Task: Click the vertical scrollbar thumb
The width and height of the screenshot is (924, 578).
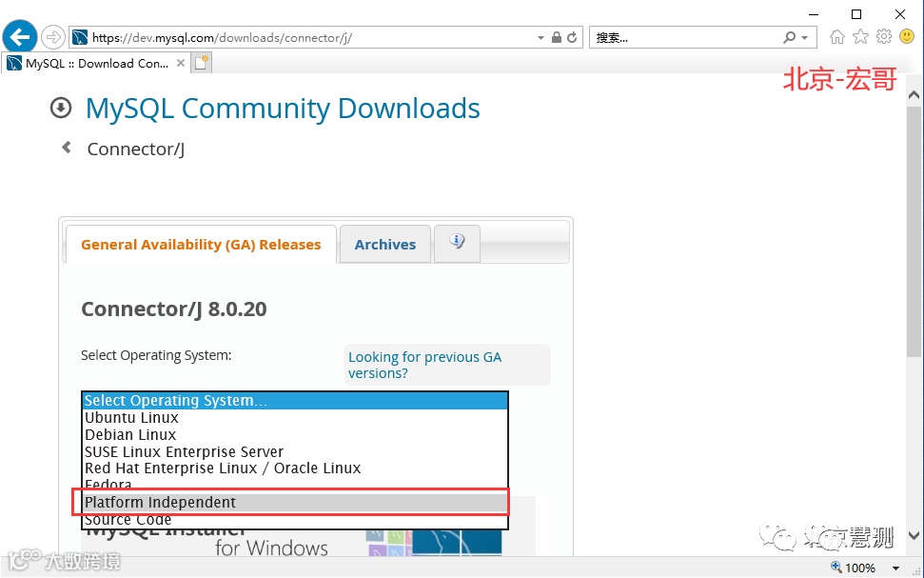Action: click(x=914, y=231)
